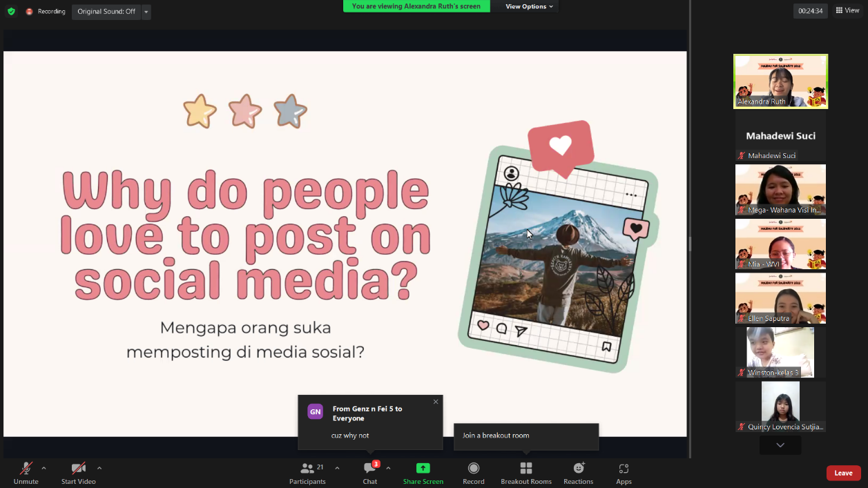This screenshot has width=868, height=488.
Task: Expand audio options caret next to Unmute
Action: click(44, 468)
